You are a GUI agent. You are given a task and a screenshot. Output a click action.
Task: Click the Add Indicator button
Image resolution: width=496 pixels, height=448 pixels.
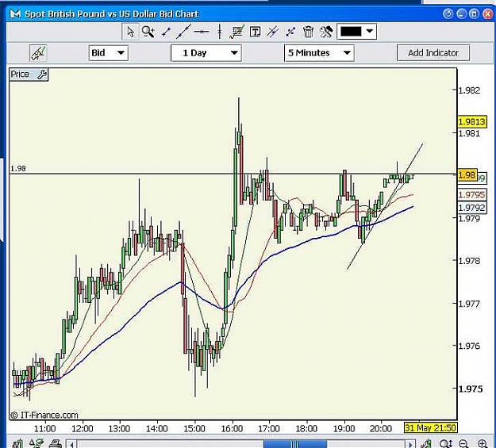tap(433, 53)
